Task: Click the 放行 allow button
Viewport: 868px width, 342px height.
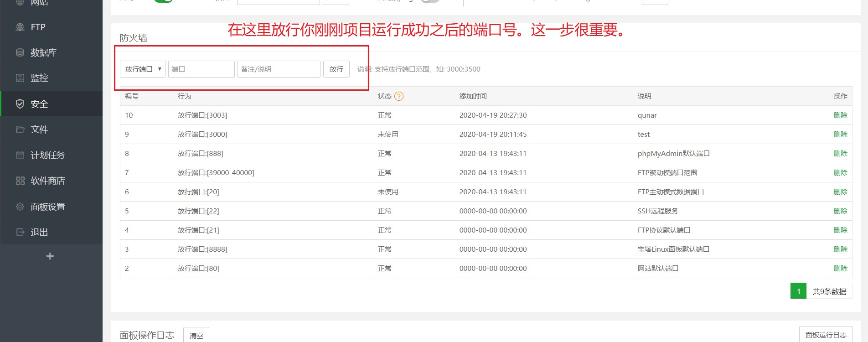Action: click(336, 69)
